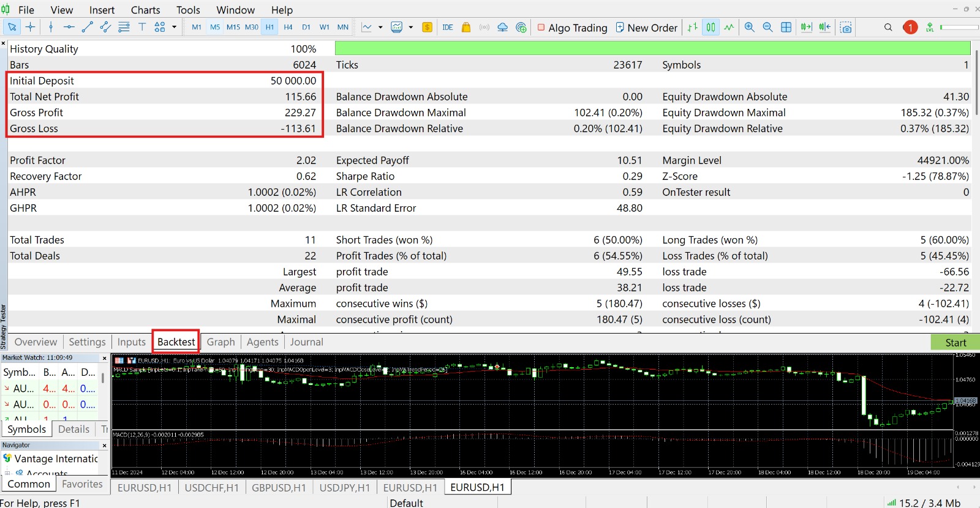This screenshot has height=508, width=980.
Task: Expand the drawing objects dropdown arrow
Action: coord(174,27)
